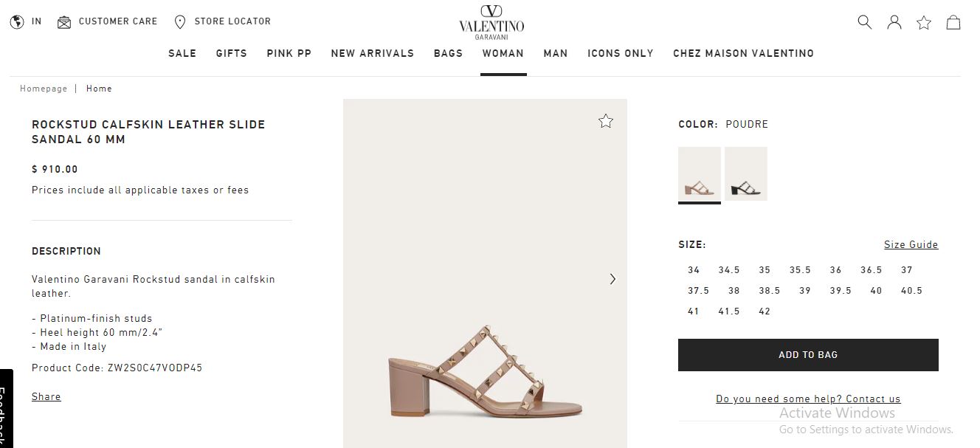Click the Add to Bag button
980x448 pixels.
click(x=808, y=355)
